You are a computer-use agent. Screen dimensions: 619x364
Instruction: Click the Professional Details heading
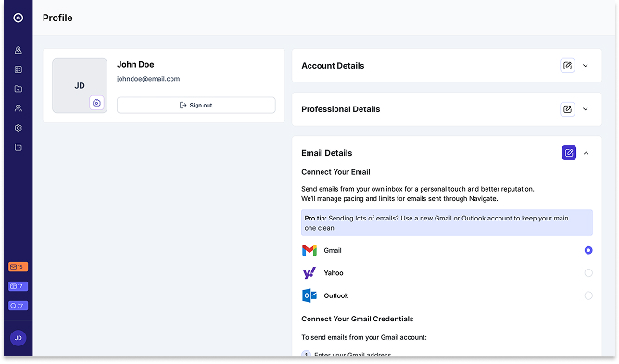341,109
